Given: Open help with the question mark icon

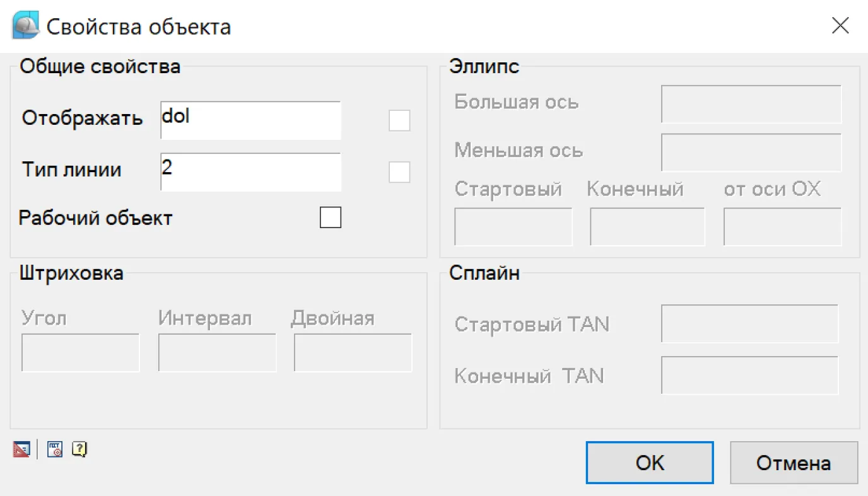Looking at the screenshot, I should pyautogui.click(x=79, y=449).
